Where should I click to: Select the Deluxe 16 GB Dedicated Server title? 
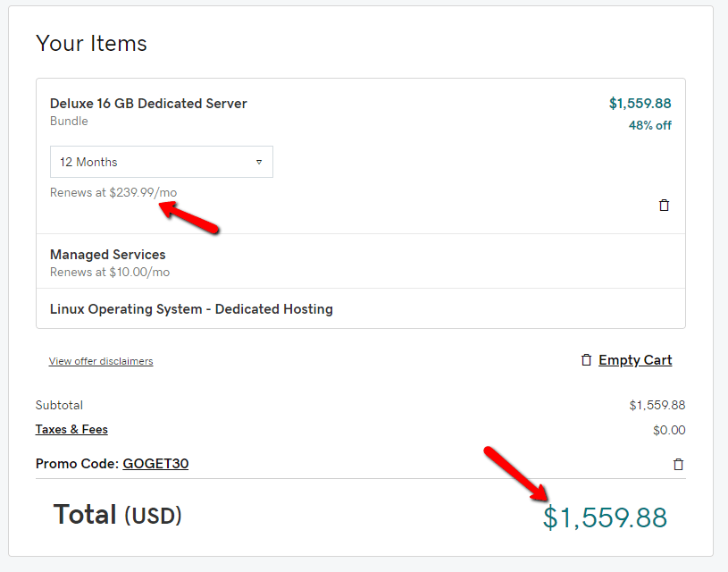click(x=148, y=104)
